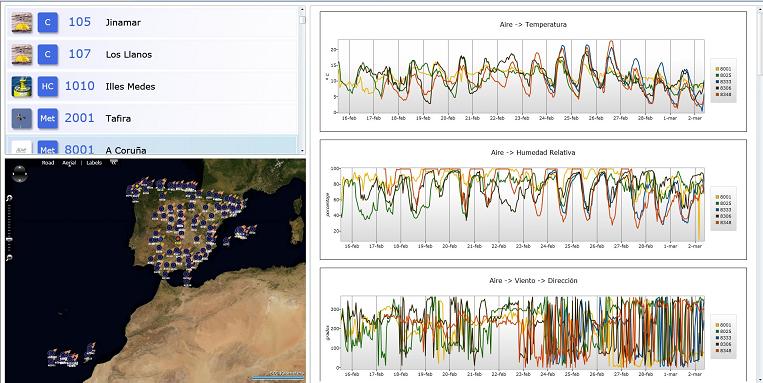Click station number 2001

tap(80, 118)
